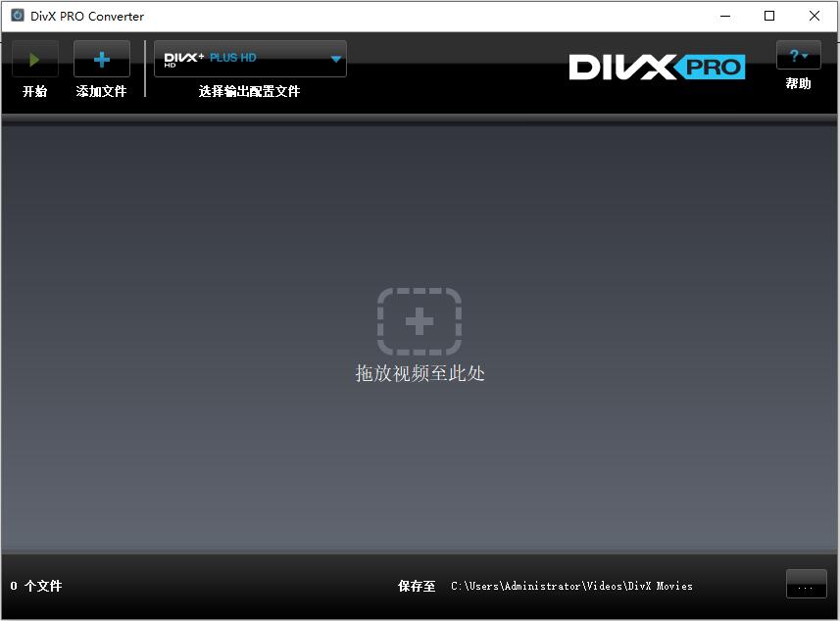The height and width of the screenshot is (621, 840).
Task: Maximize the DivX PRO Converter window
Action: [x=769, y=16]
